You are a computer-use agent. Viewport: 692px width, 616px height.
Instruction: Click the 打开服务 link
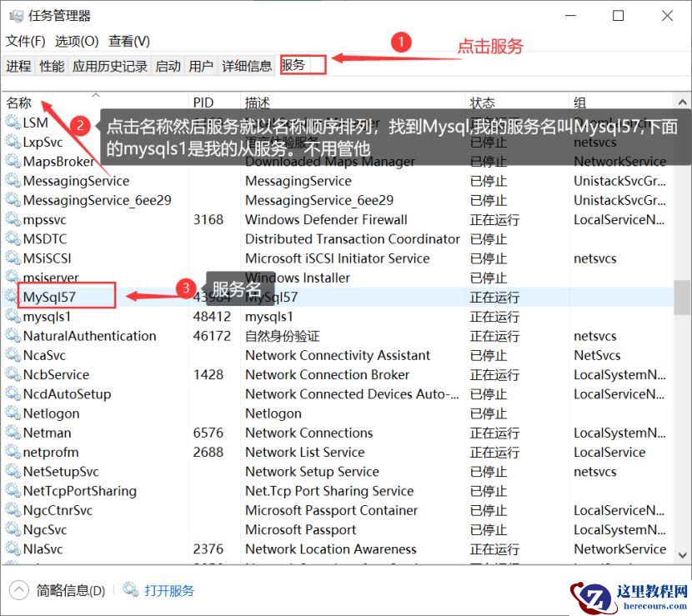tap(169, 590)
